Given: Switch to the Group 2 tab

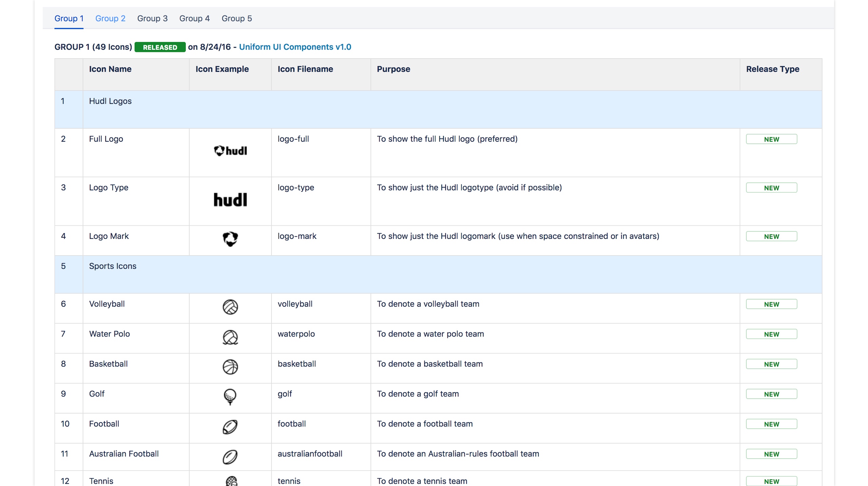Looking at the screenshot, I should click(x=110, y=18).
